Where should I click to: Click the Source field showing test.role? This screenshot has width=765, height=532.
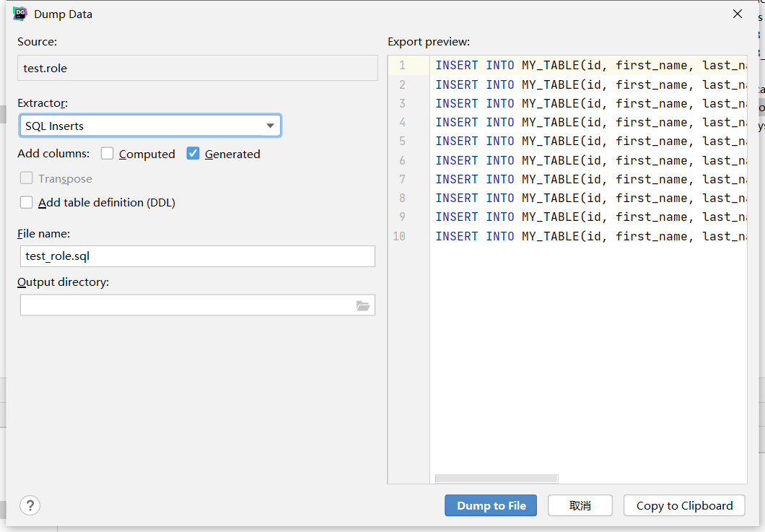197,68
